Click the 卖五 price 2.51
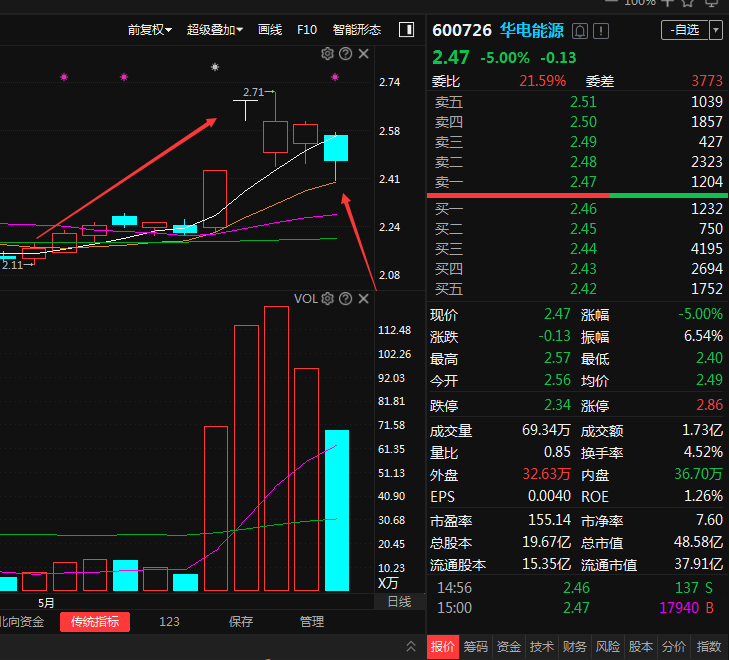729x660 pixels. tap(583, 102)
